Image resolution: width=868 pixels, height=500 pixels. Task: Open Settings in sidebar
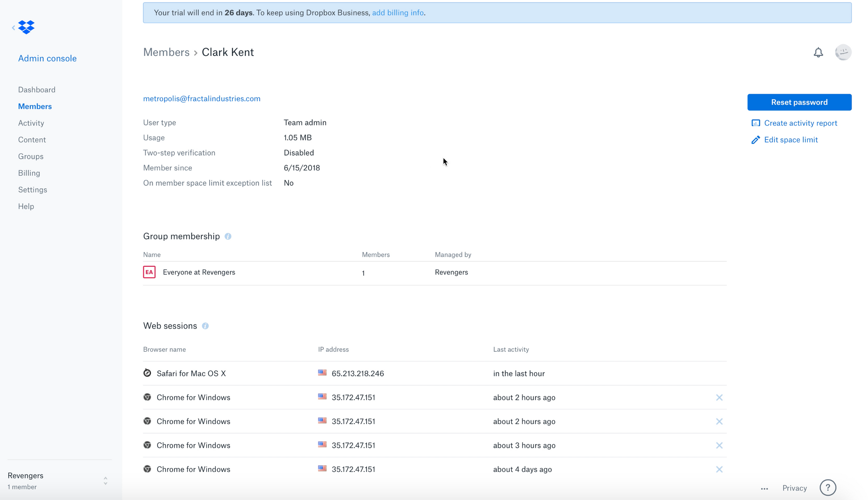pos(33,190)
